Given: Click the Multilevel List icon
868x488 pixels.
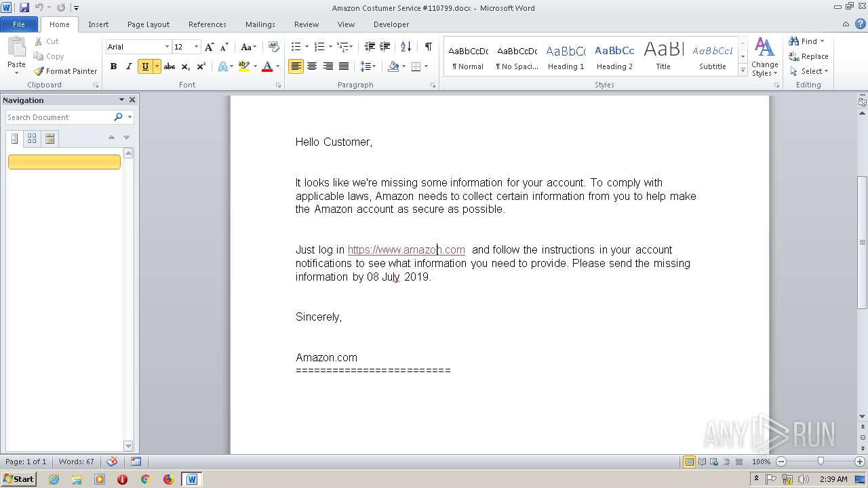Looking at the screenshot, I should 344,47.
